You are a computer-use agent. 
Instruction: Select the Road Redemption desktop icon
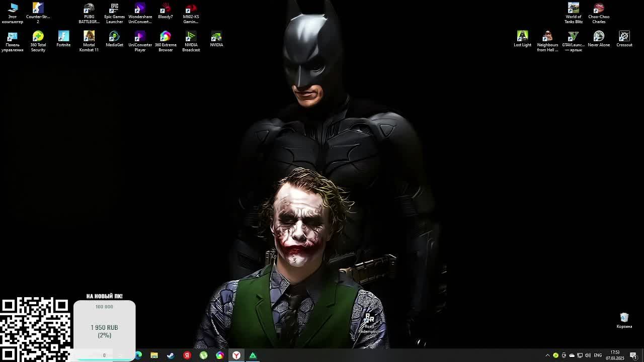(369, 323)
